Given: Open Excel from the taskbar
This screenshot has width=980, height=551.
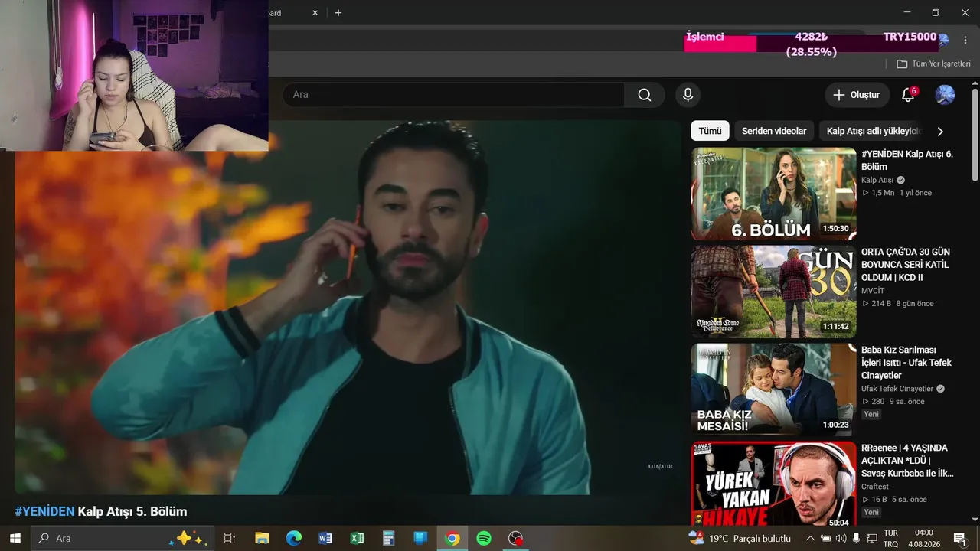Looking at the screenshot, I should (357, 538).
